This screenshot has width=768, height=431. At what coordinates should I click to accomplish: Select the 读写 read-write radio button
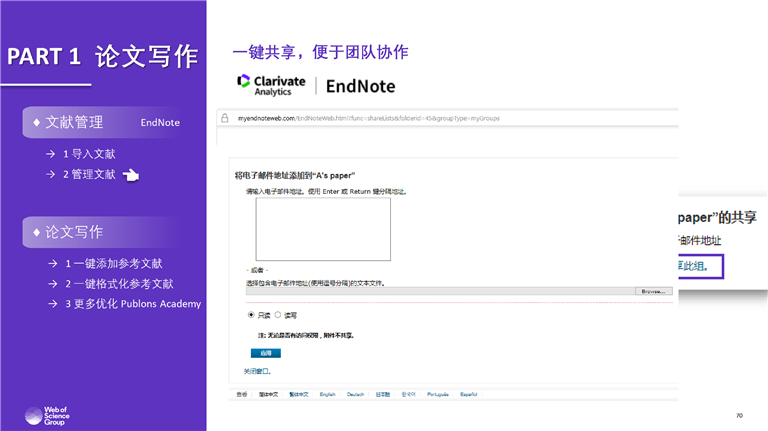point(278,315)
